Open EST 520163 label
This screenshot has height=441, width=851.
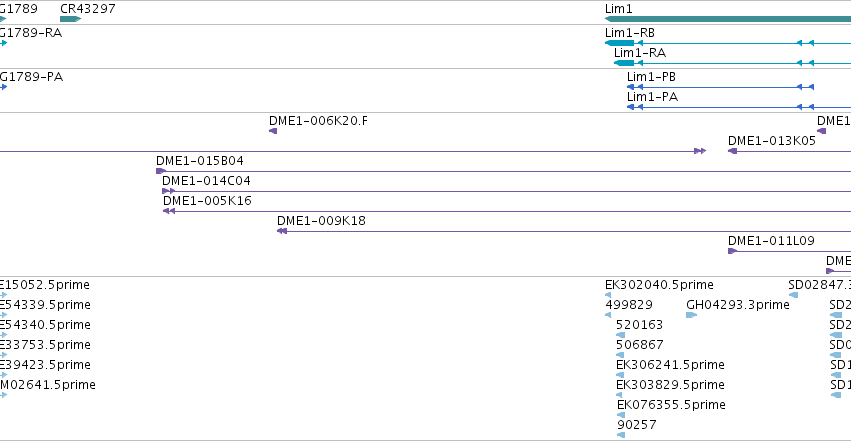point(639,325)
